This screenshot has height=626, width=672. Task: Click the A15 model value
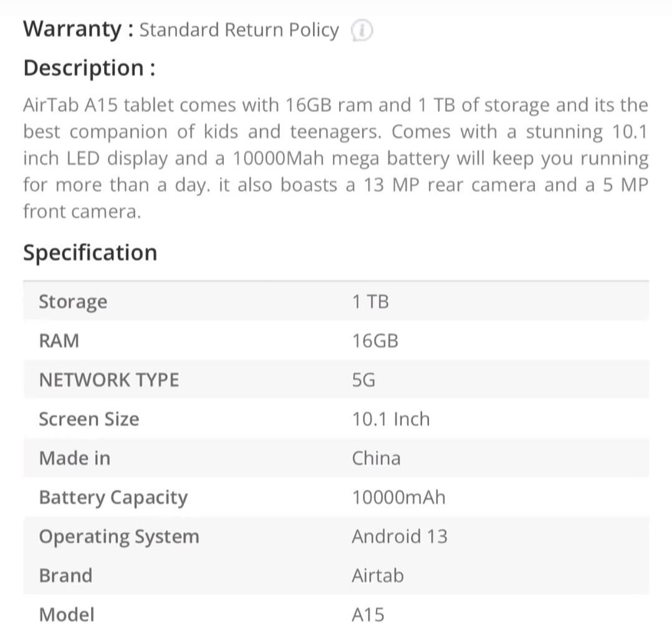pos(368,614)
